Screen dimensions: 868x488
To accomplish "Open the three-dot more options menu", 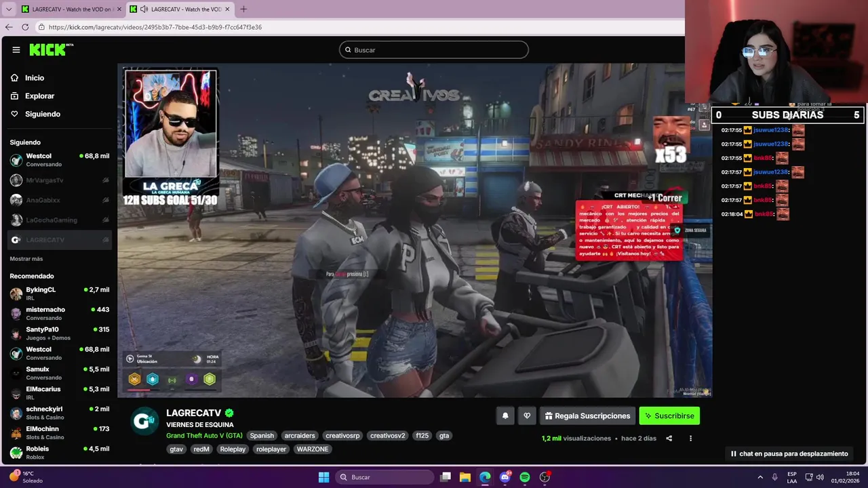I will point(690,439).
